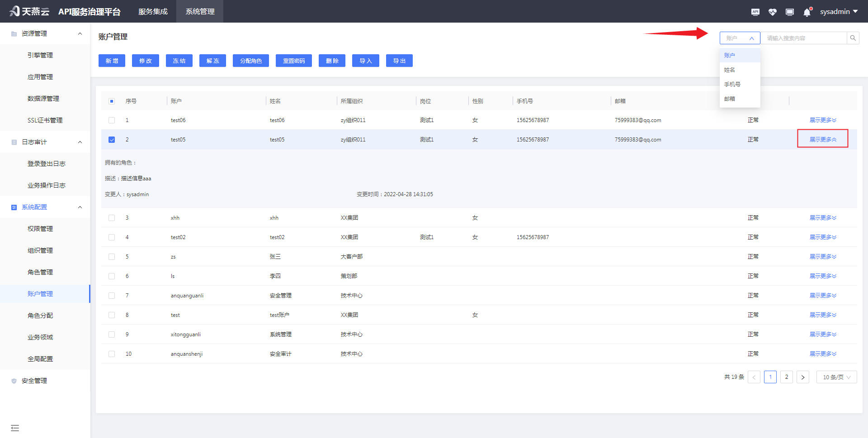Open the API documentation icon in top bar
The image size is (868, 438).
click(755, 12)
